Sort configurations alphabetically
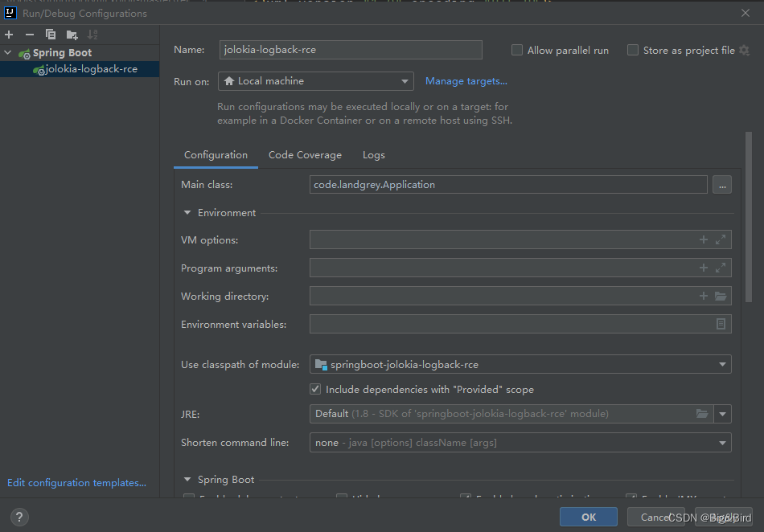The height and width of the screenshot is (532, 764). point(92,35)
